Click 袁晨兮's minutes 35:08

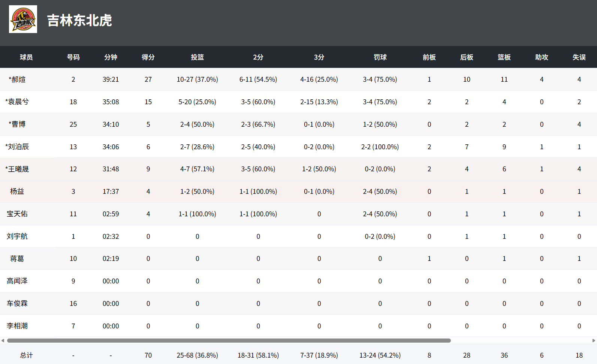pos(111,102)
